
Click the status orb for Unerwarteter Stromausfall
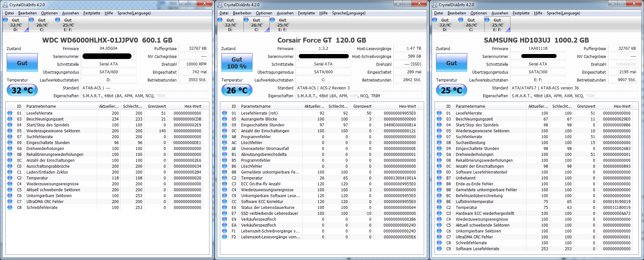click(224, 148)
